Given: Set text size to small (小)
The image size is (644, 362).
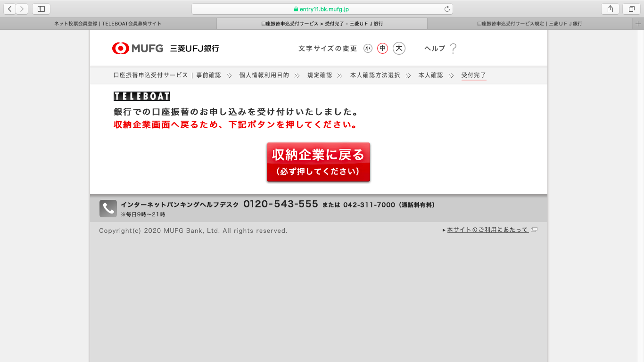Looking at the screenshot, I should tap(368, 48).
